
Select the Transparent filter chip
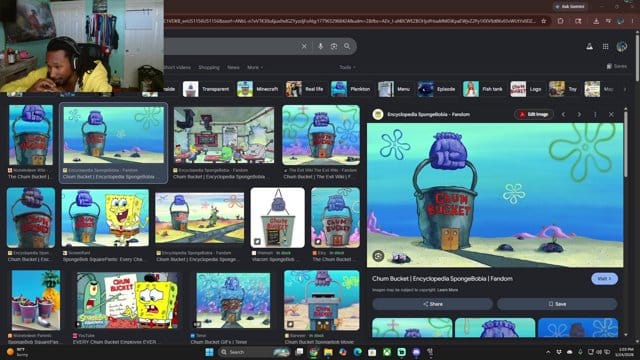coord(207,89)
